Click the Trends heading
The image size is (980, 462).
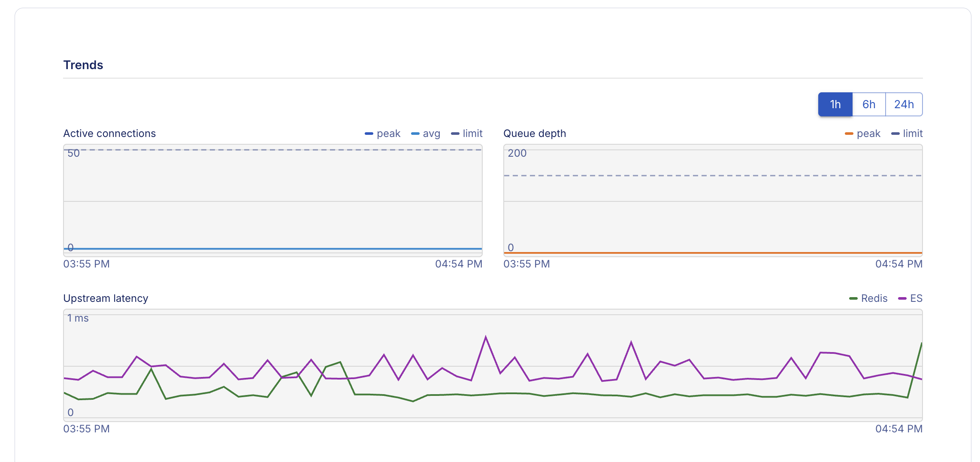point(83,65)
